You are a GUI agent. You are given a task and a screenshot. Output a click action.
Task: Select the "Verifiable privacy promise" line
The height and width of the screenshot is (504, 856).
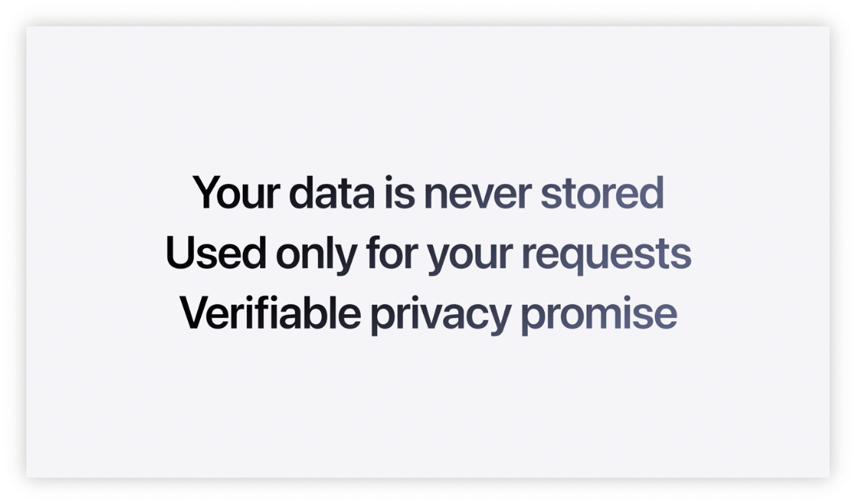click(x=428, y=314)
